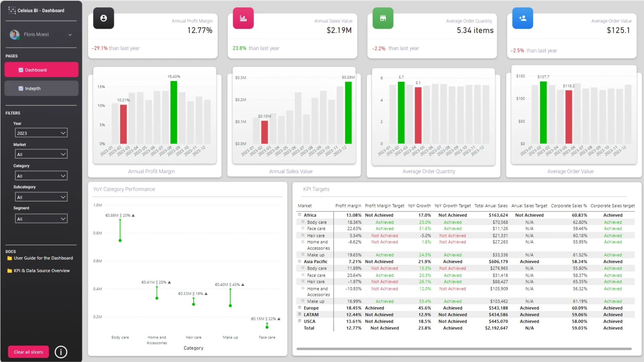
Task: Click Market column header
Action: (305, 206)
